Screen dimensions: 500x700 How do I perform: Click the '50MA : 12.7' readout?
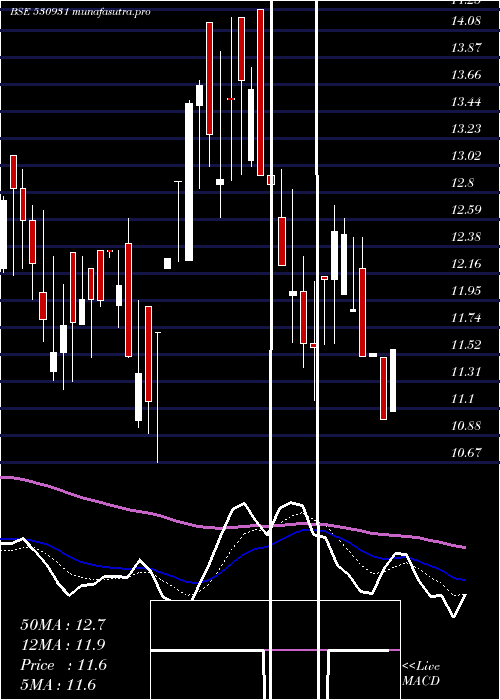click(63, 625)
